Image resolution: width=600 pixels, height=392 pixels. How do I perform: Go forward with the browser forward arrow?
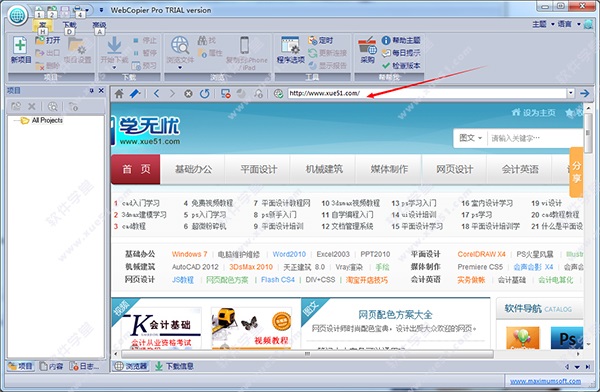click(x=172, y=93)
